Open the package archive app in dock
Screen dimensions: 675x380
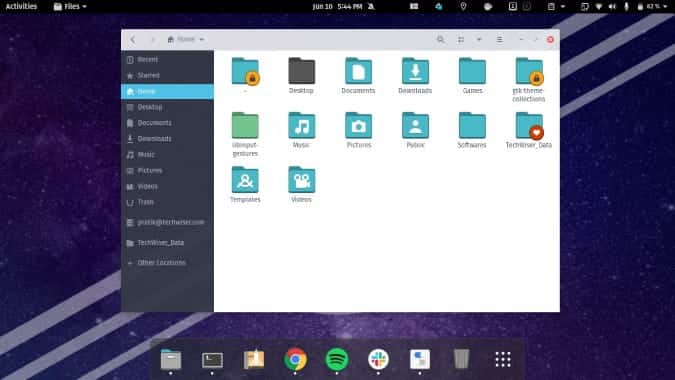coord(254,359)
